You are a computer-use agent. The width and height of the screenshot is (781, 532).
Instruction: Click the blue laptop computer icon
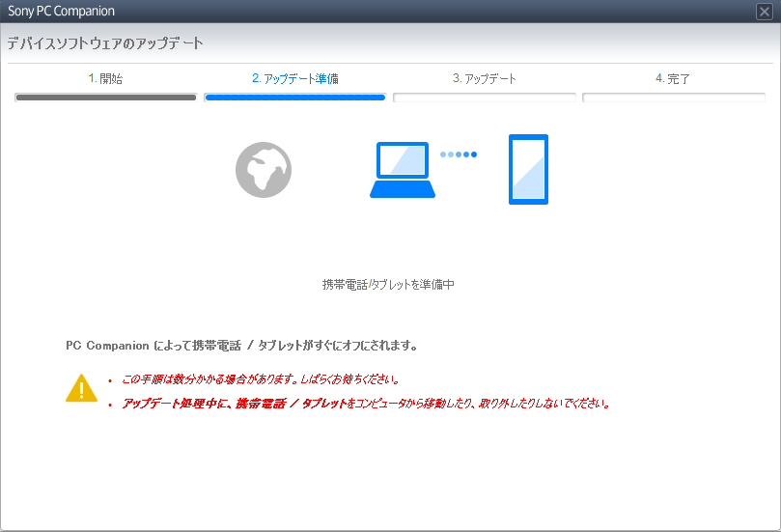[x=403, y=170]
